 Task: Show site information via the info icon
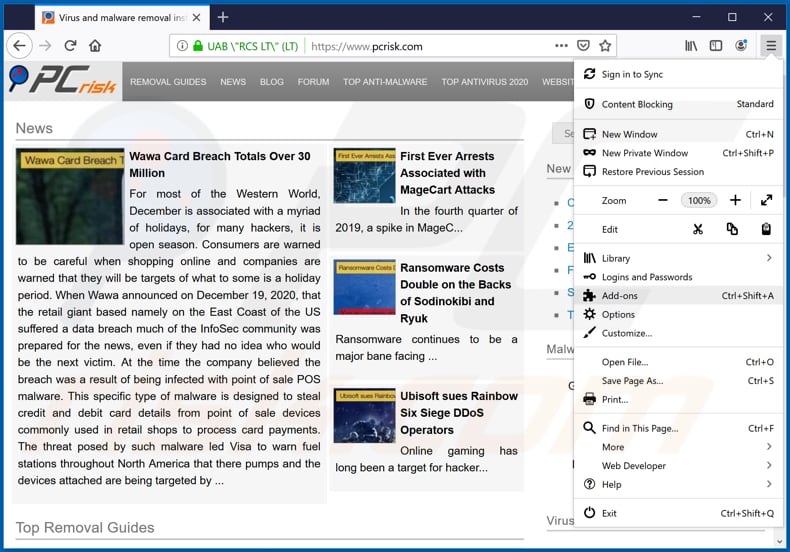182,46
